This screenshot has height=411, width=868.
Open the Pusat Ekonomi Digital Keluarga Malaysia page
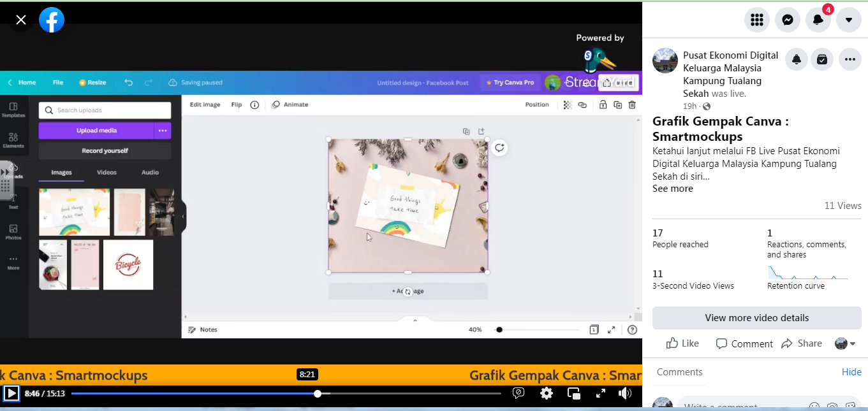[731, 75]
